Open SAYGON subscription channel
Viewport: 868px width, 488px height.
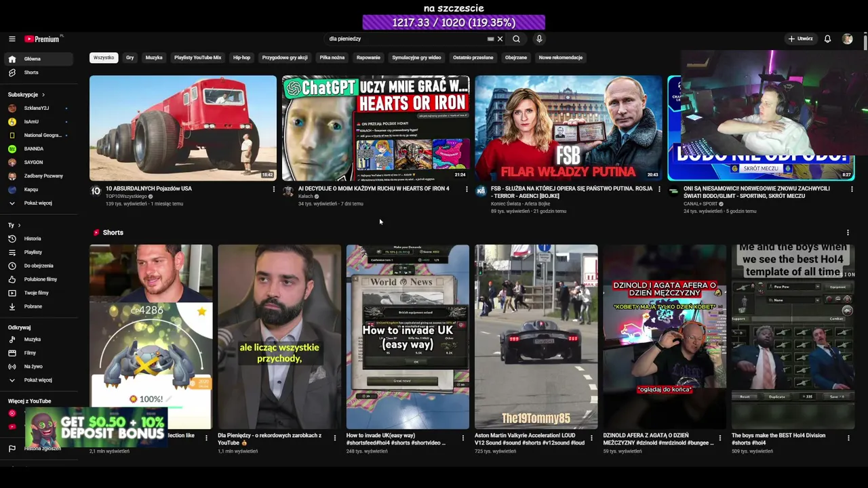tap(38, 163)
